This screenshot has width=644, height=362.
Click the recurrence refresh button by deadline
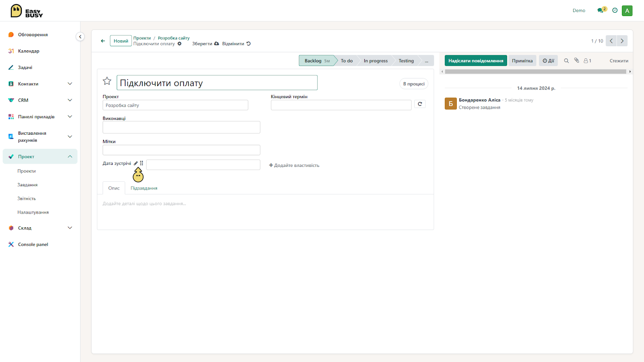420,104
